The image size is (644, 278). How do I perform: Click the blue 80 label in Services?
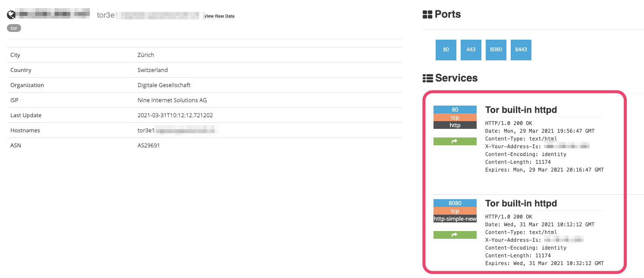tap(455, 109)
